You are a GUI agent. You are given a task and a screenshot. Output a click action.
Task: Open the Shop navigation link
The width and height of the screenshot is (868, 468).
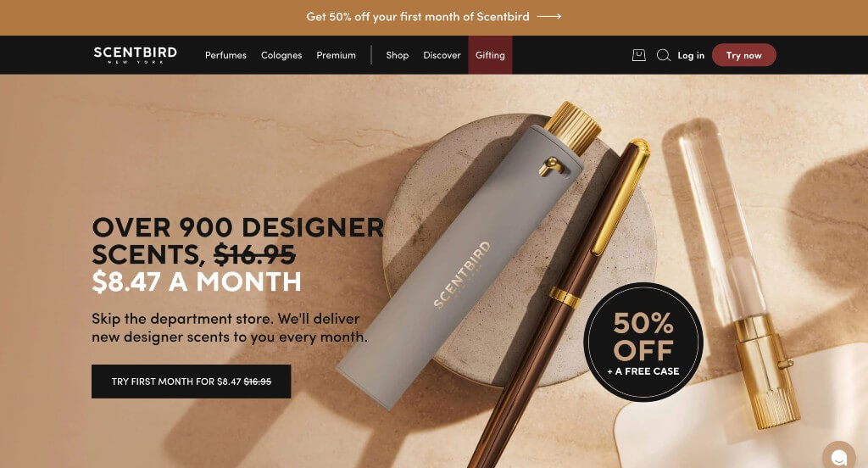pyautogui.click(x=397, y=55)
